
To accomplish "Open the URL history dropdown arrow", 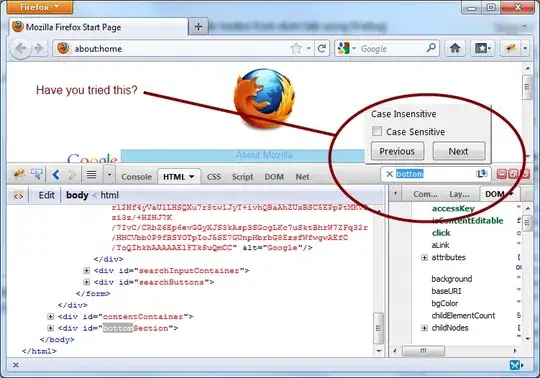I will coord(309,49).
